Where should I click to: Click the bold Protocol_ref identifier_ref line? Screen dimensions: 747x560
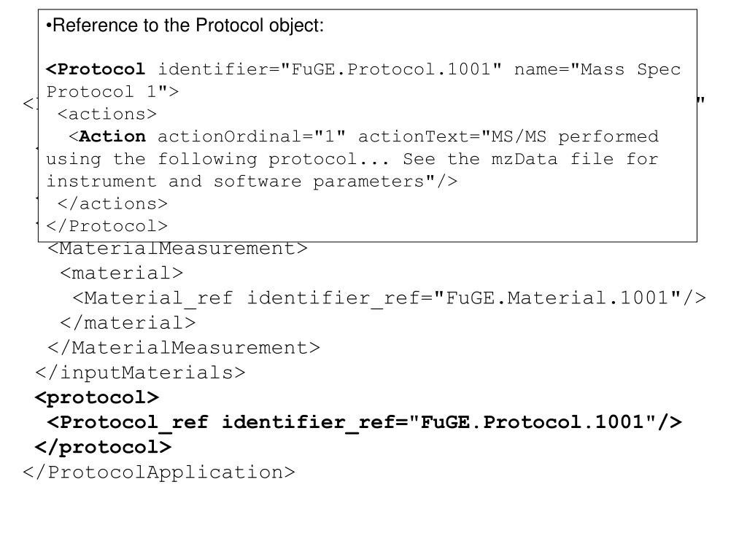pyautogui.click(x=364, y=423)
